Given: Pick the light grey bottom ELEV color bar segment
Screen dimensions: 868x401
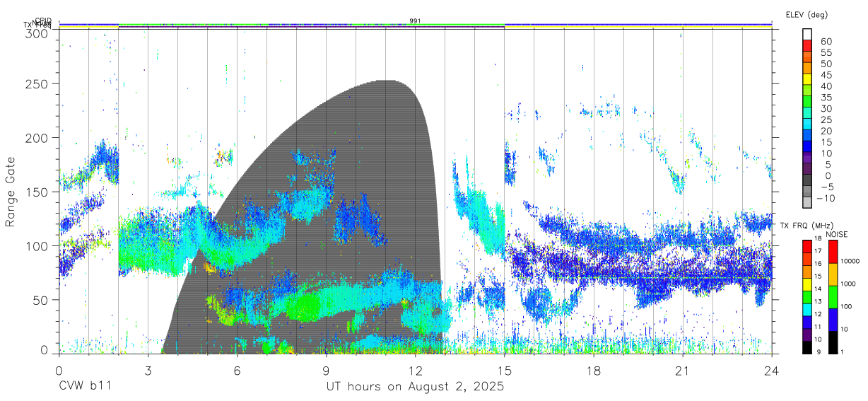Looking at the screenshot, I should point(808,202).
